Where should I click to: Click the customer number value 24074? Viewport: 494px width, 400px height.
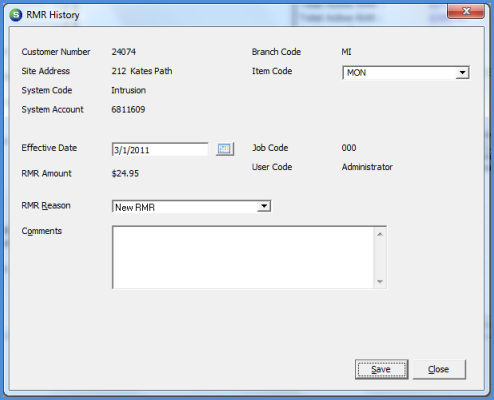tap(124, 52)
